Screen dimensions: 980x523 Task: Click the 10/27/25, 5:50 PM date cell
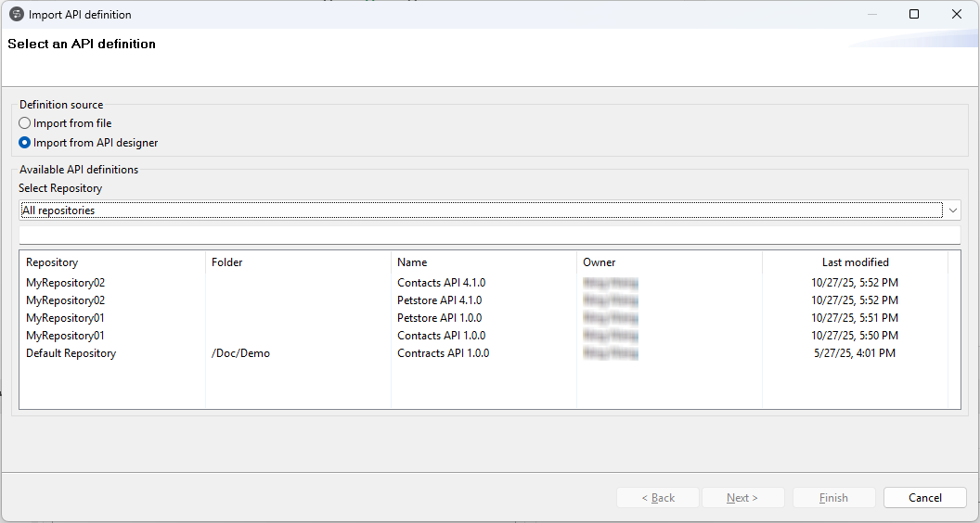coord(855,335)
